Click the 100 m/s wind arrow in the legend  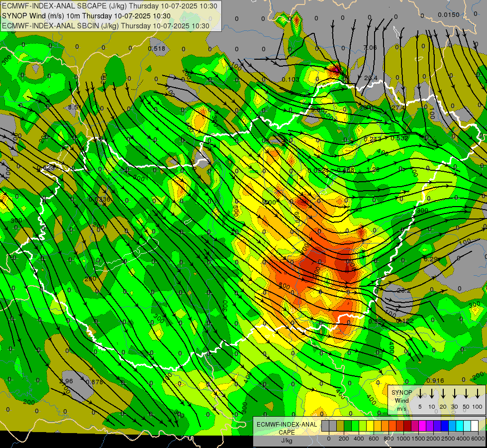click(x=478, y=394)
